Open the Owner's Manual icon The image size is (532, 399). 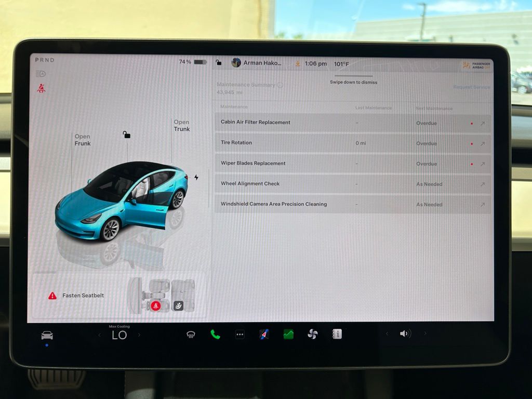[337, 334]
